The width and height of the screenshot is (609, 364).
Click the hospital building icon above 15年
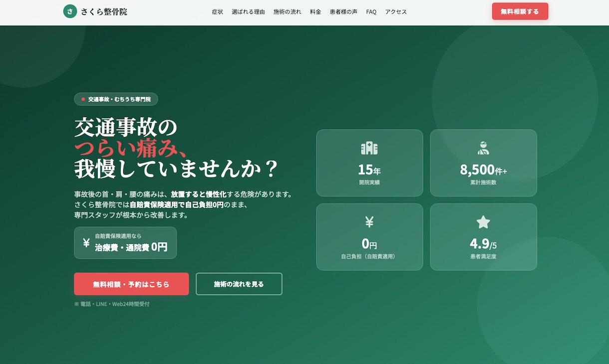point(369,148)
